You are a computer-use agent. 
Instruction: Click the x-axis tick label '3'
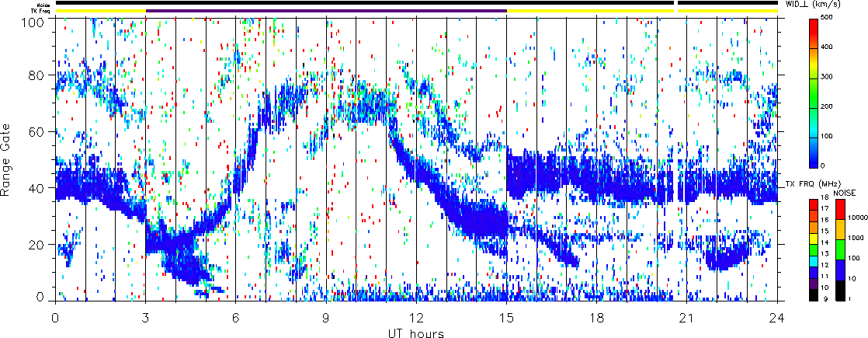(x=146, y=319)
